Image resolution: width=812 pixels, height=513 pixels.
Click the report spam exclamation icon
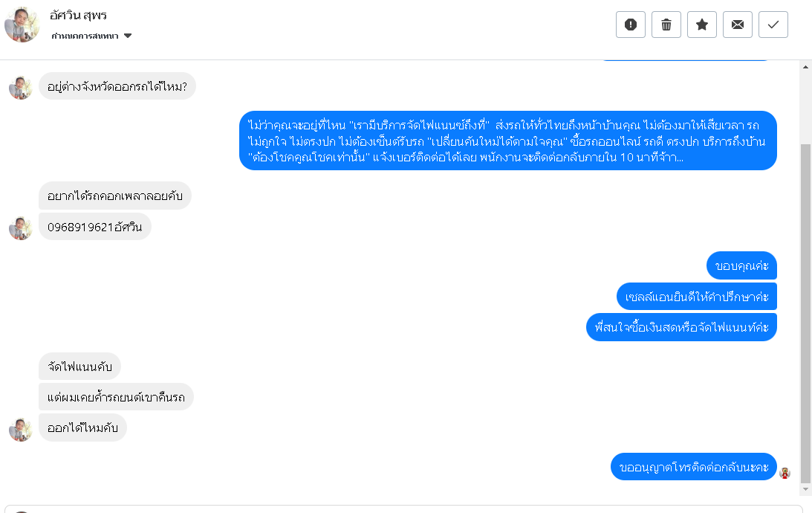(631, 25)
